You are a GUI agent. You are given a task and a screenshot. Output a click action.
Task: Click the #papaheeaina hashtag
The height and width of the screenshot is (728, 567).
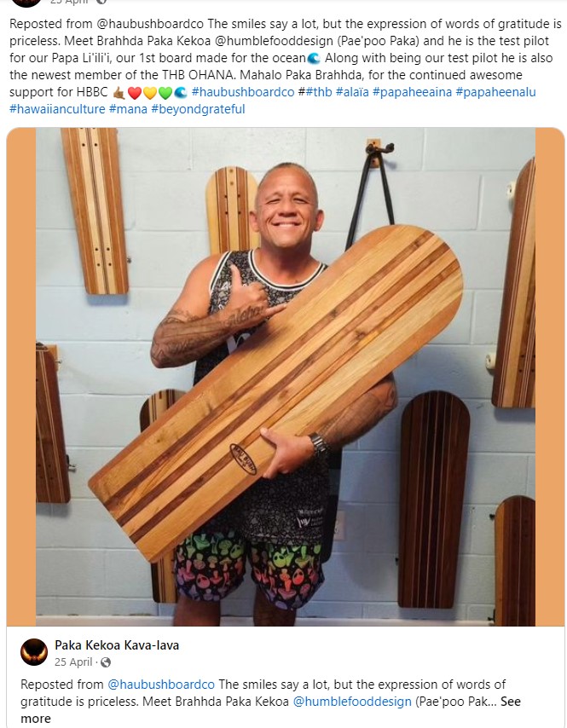[412, 92]
